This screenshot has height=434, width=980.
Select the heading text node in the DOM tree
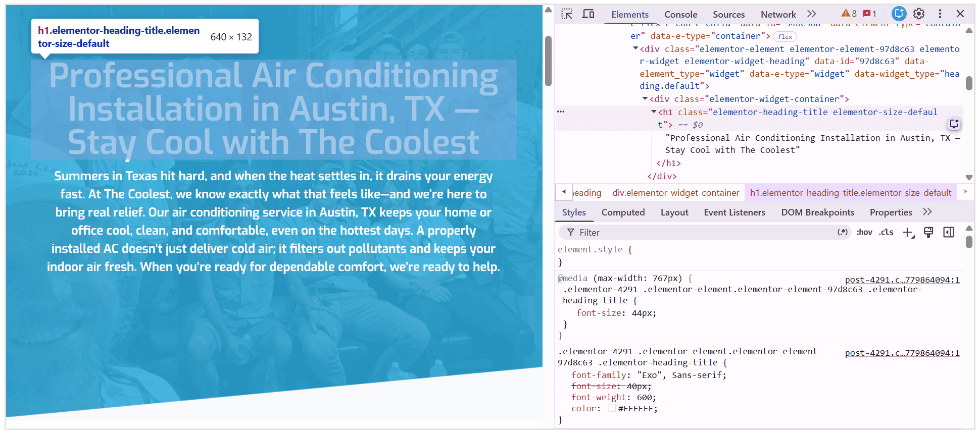point(812,144)
